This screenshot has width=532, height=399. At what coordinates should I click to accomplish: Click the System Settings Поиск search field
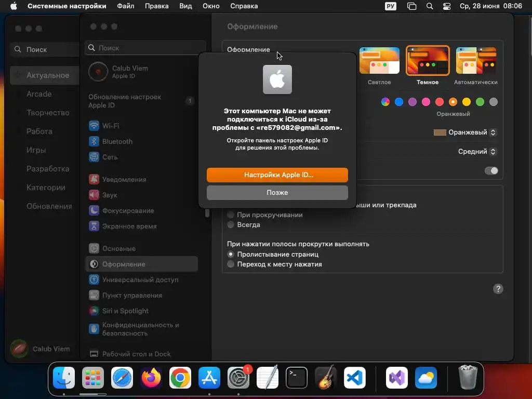(145, 48)
